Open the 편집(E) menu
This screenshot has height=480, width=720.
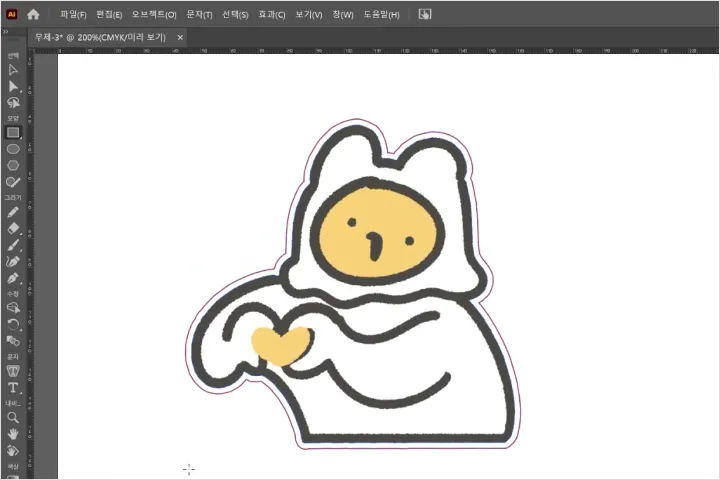pos(109,15)
